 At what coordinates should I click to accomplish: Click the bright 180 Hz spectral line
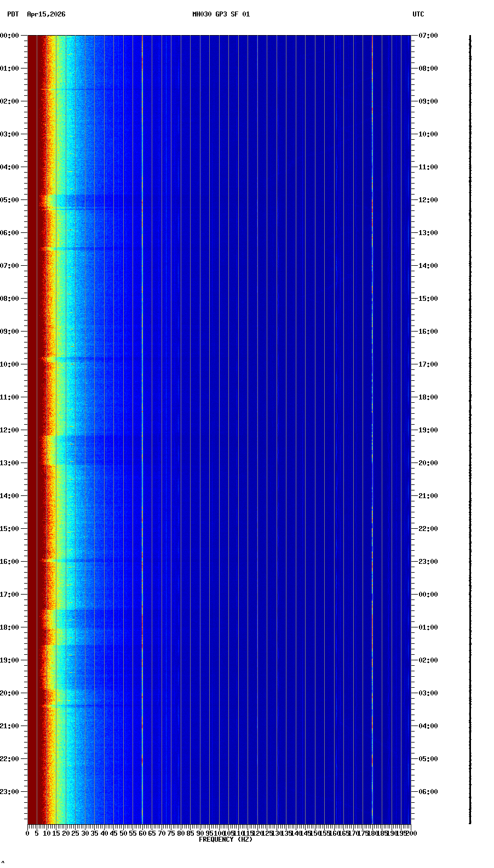tap(372, 430)
